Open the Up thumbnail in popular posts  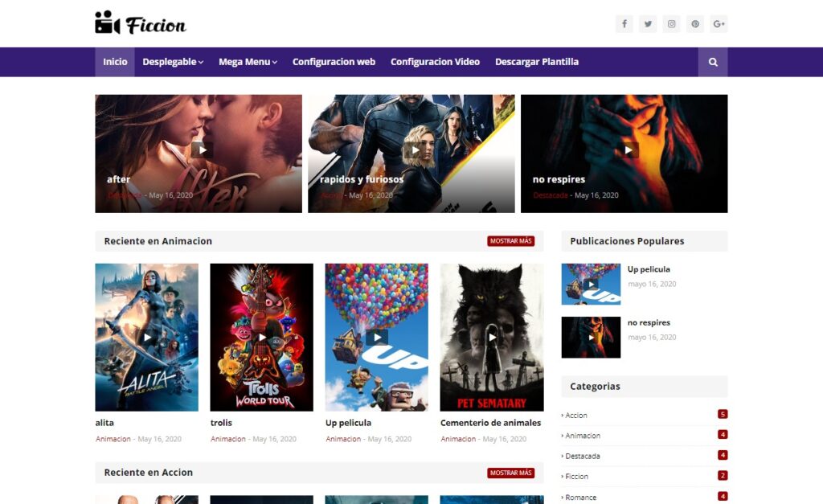(x=591, y=284)
